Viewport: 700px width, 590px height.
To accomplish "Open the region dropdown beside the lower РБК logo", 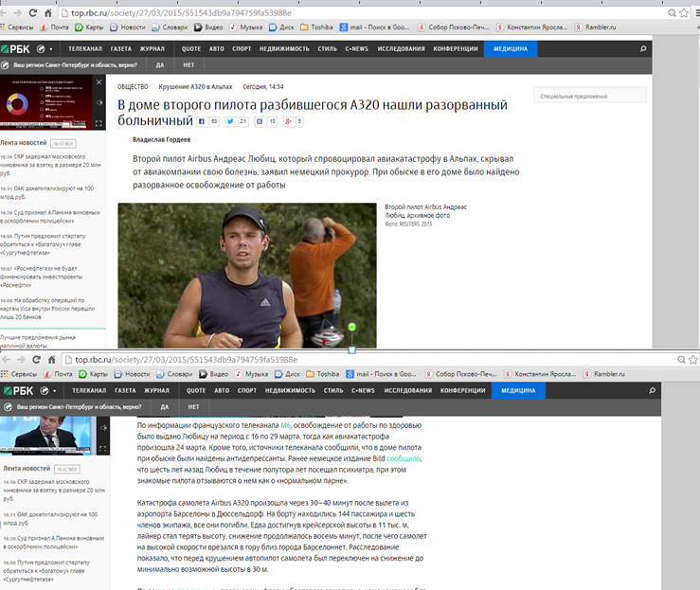I will pyautogui.click(x=47, y=391).
